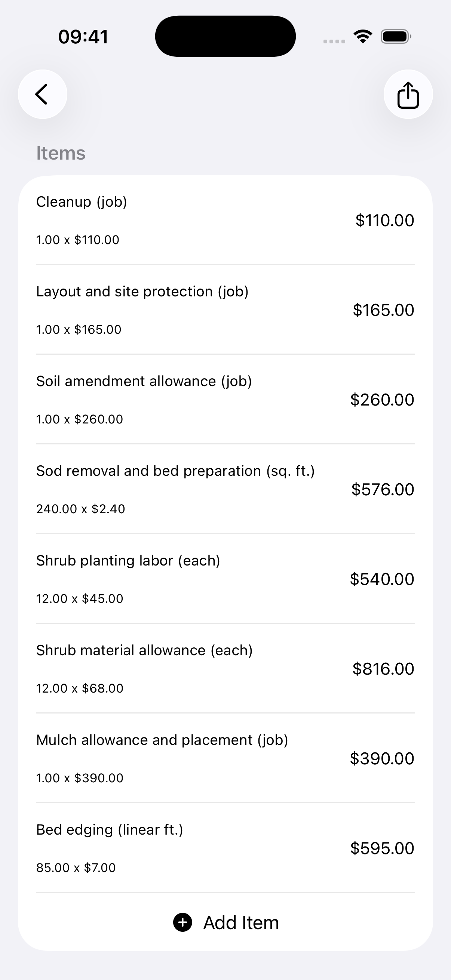Tap the 12.00 x $45.00 quantity detail
This screenshot has height=980, width=451.
(80, 598)
